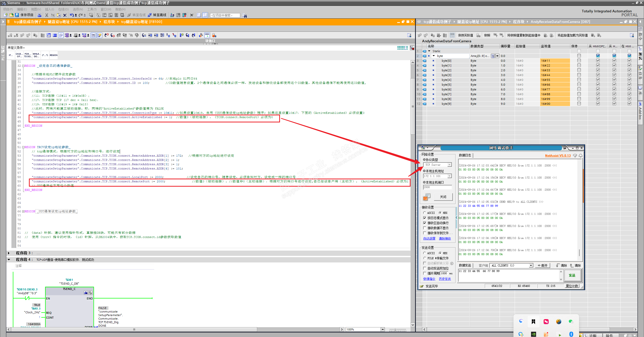The image size is (644, 337).
Task: Click the 保存项目 save project icon
Action: 17,15
